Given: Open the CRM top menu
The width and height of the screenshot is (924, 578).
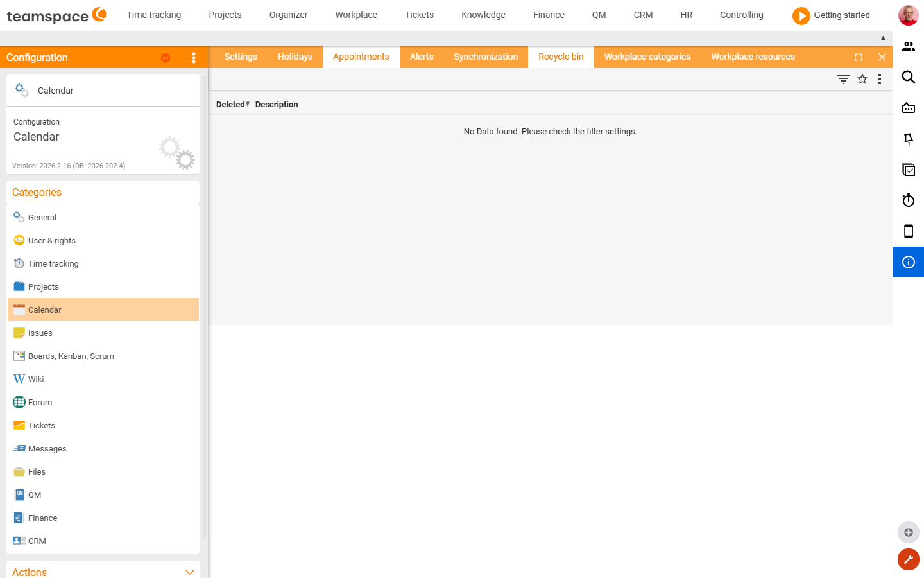Looking at the screenshot, I should coord(643,15).
